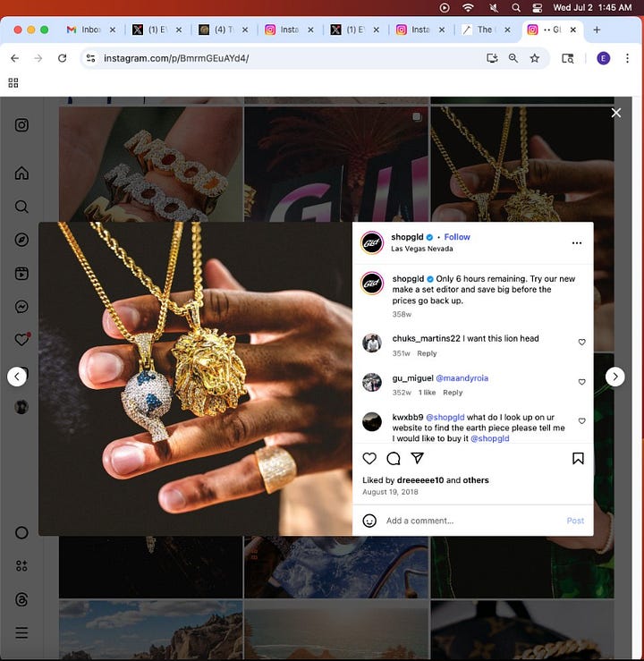Reload the page

click(62, 58)
